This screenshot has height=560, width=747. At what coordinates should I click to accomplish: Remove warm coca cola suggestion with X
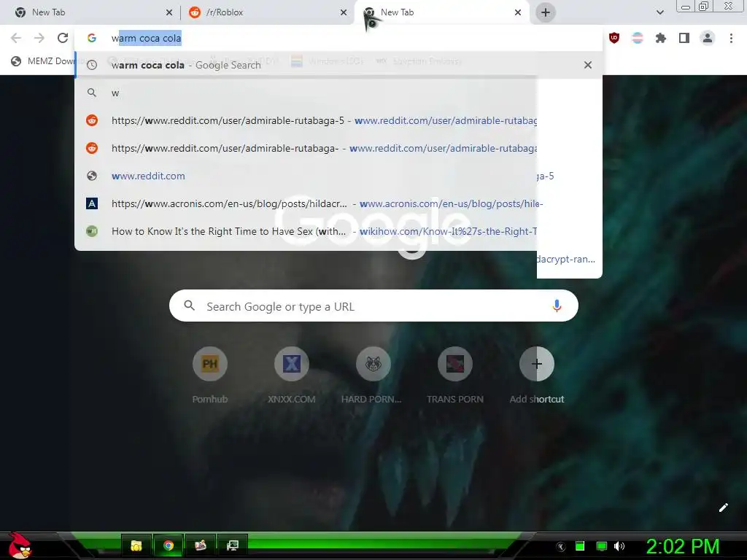(588, 65)
